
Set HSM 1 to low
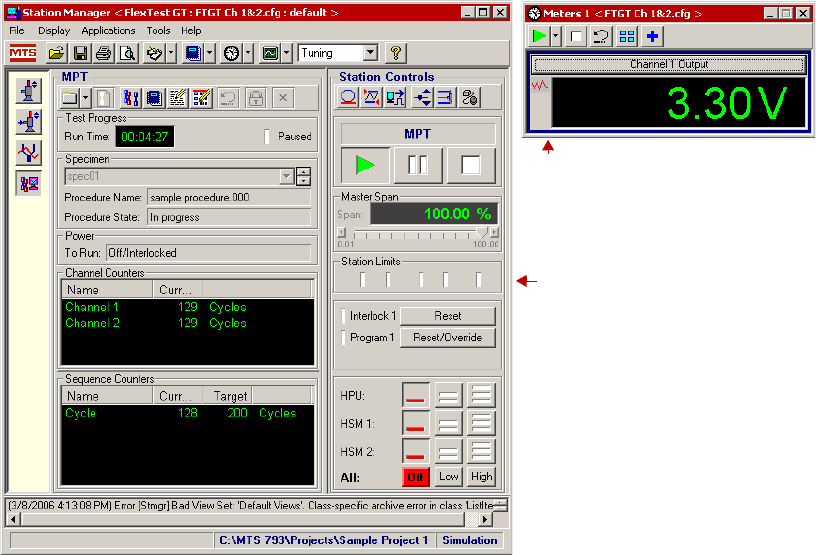pos(448,423)
